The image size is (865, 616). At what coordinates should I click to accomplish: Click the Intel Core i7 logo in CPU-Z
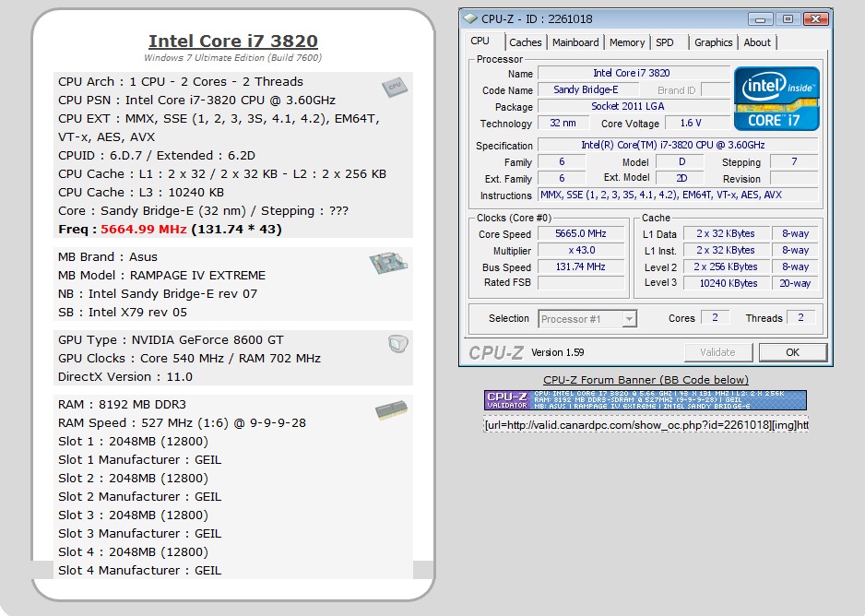(776, 99)
